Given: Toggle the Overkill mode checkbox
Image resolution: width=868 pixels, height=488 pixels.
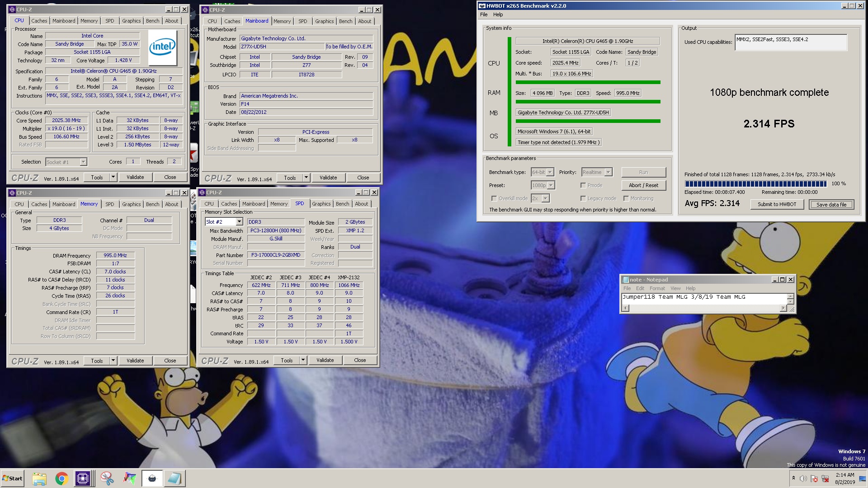Looking at the screenshot, I should pos(494,198).
